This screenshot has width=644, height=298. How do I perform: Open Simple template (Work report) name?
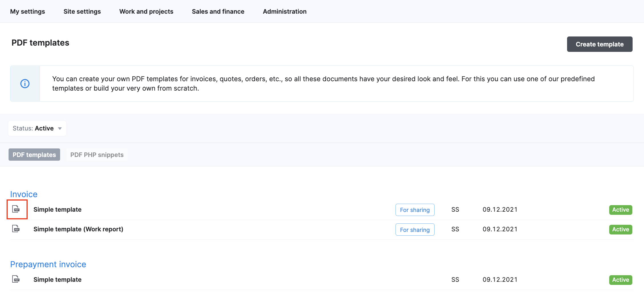(78, 229)
